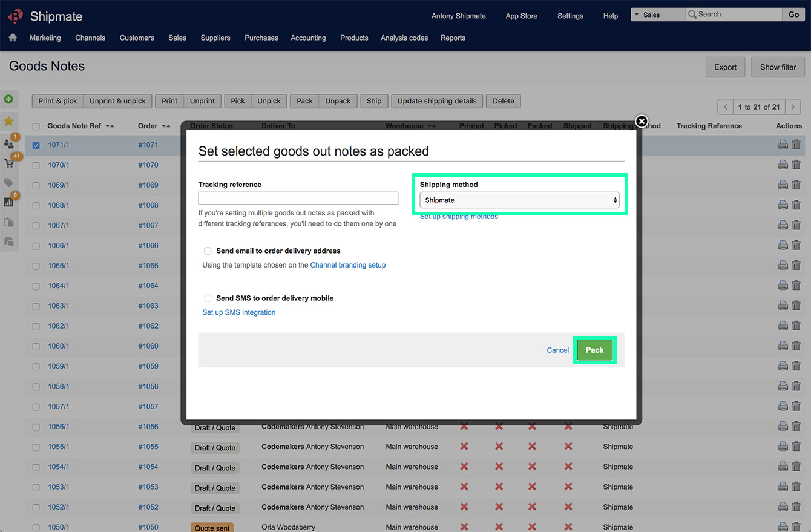Open the Marketing menu
Viewport: 811px width, 532px height.
(45, 38)
